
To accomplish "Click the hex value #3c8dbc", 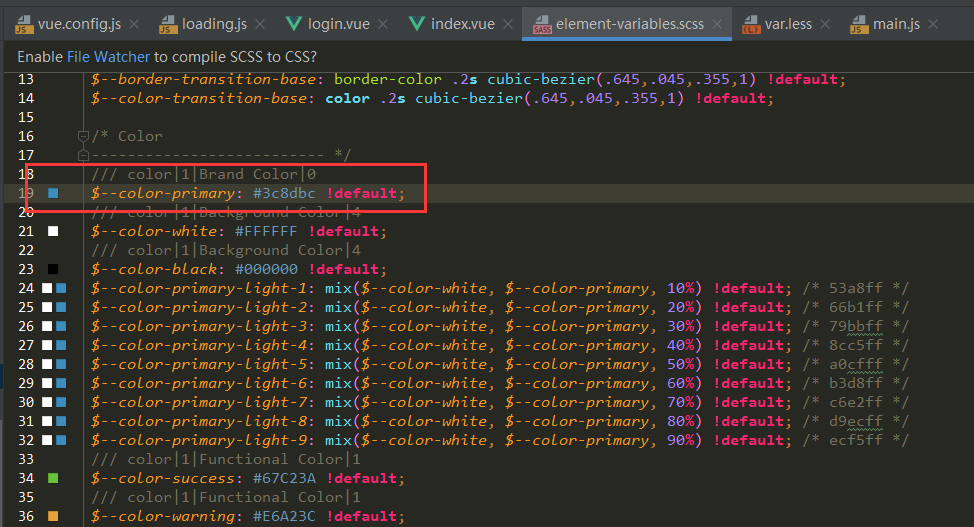I will [x=284, y=193].
